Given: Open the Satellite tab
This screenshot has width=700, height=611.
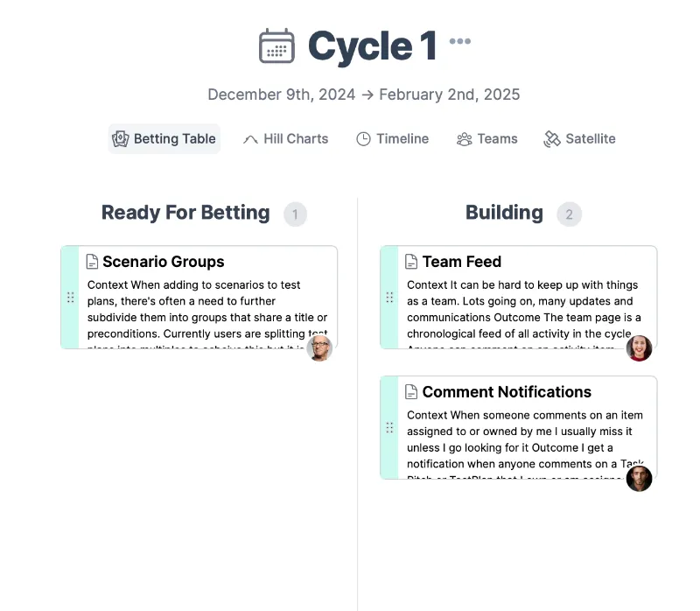Looking at the screenshot, I should (x=579, y=139).
